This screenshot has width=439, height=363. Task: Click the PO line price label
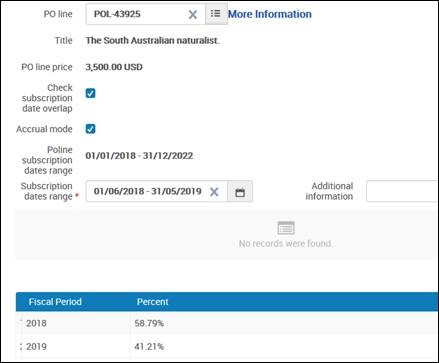point(47,67)
